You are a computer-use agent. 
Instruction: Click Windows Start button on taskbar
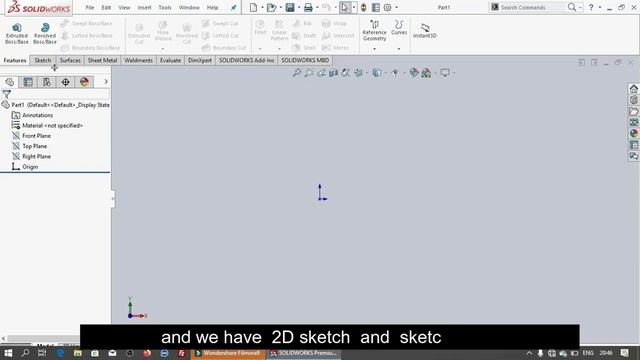(8, 353)
